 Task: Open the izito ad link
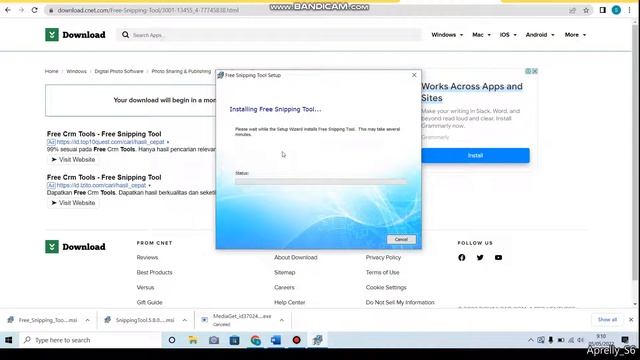(101, 185)
